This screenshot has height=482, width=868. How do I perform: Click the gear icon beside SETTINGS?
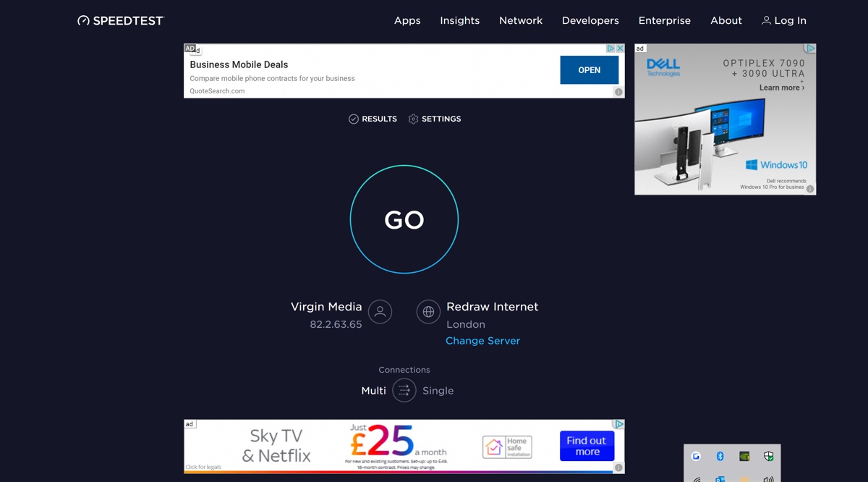[x=413, y=119]
